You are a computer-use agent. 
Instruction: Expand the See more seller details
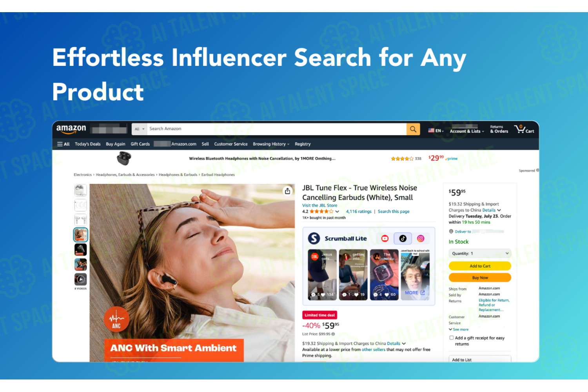pyautogui.click(x=459, y=330)
